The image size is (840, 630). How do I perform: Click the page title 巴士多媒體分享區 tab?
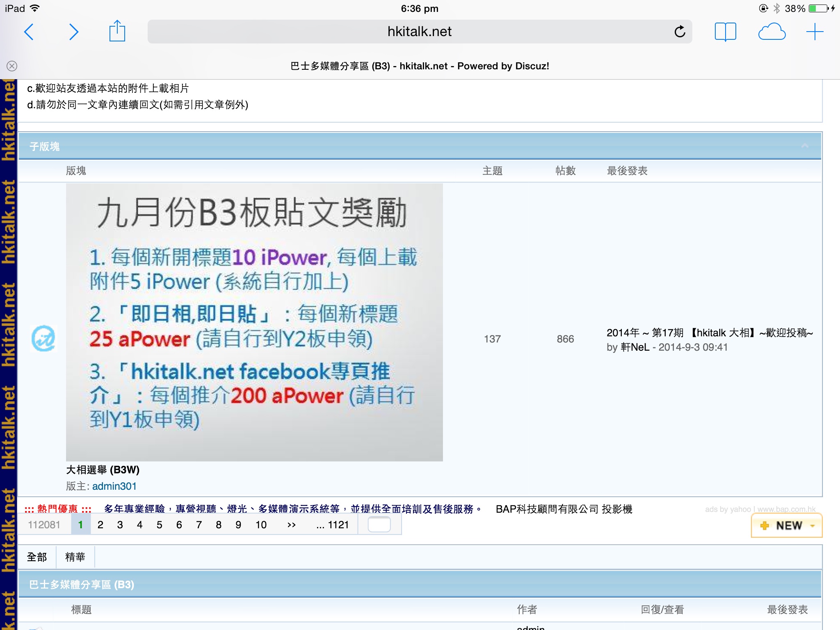(x=420, y=66)
